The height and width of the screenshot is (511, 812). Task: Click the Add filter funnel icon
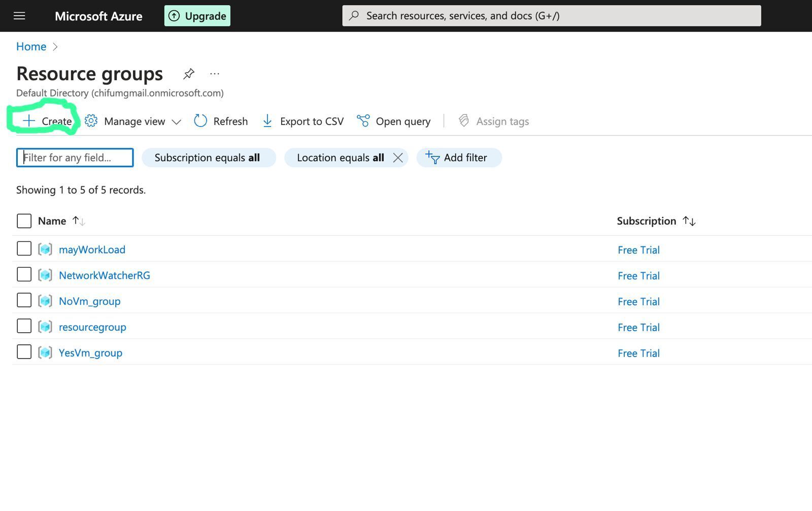point(432,157)
